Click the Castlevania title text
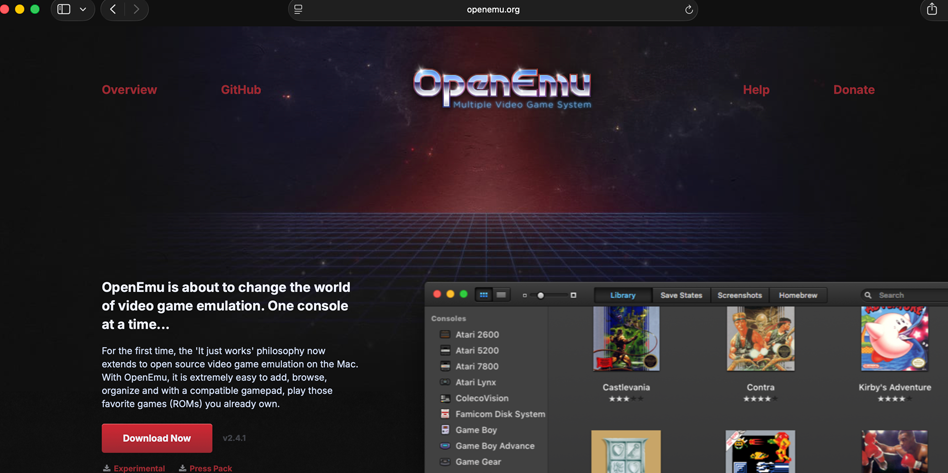This screenshot has width=948, height=473. [x=626, y=387]
